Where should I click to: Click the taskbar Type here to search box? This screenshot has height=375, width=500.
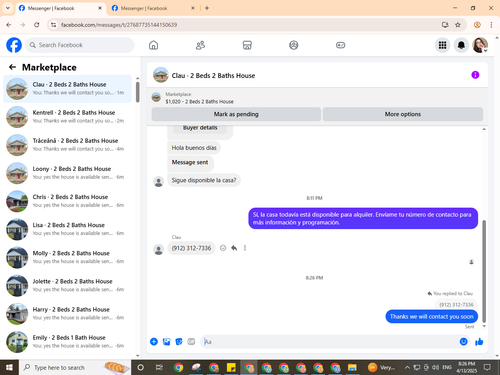[x=75, y=367]
